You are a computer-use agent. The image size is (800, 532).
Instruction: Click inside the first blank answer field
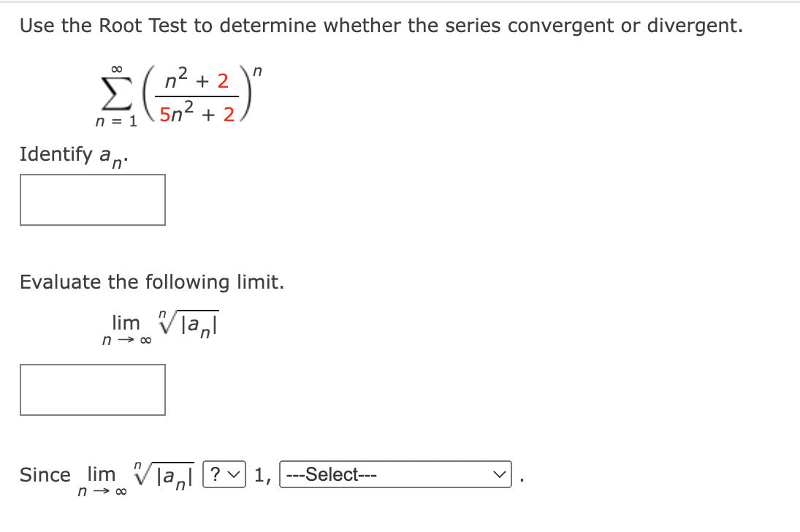click(93, 199)
